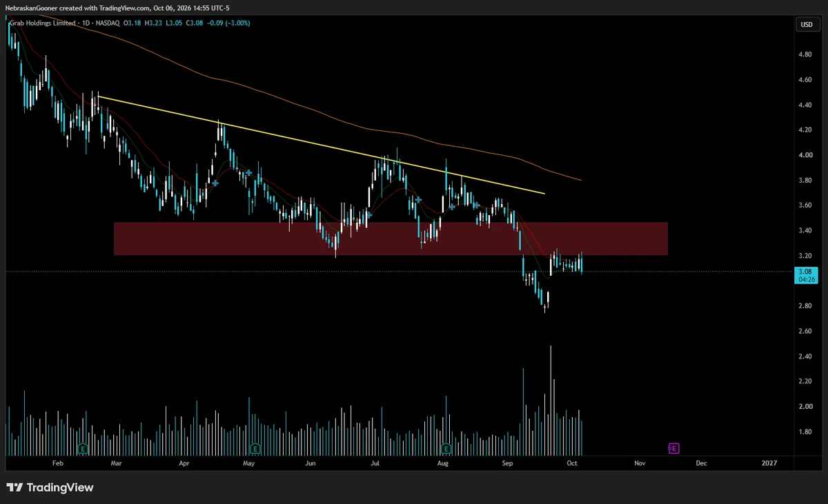Click the green earnings marker above Aug
This screenshot has width=828, height=504.
[x=446, y=448]
